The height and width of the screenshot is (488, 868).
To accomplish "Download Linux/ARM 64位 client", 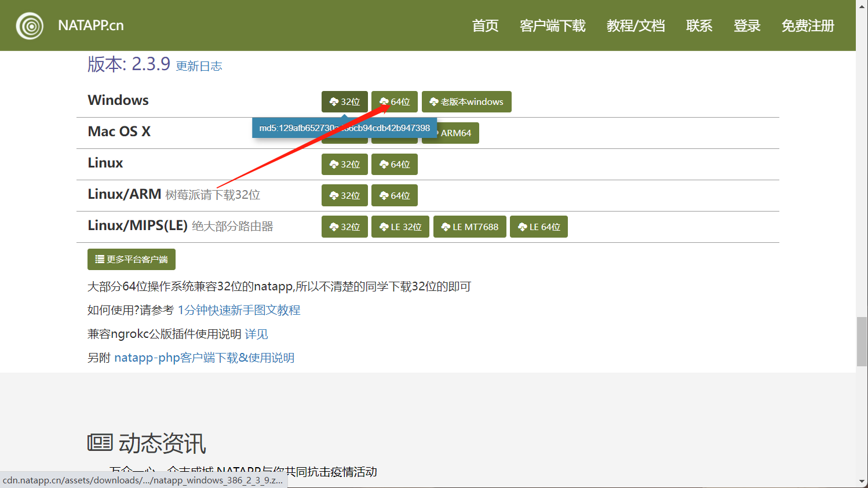I will 395,195.
